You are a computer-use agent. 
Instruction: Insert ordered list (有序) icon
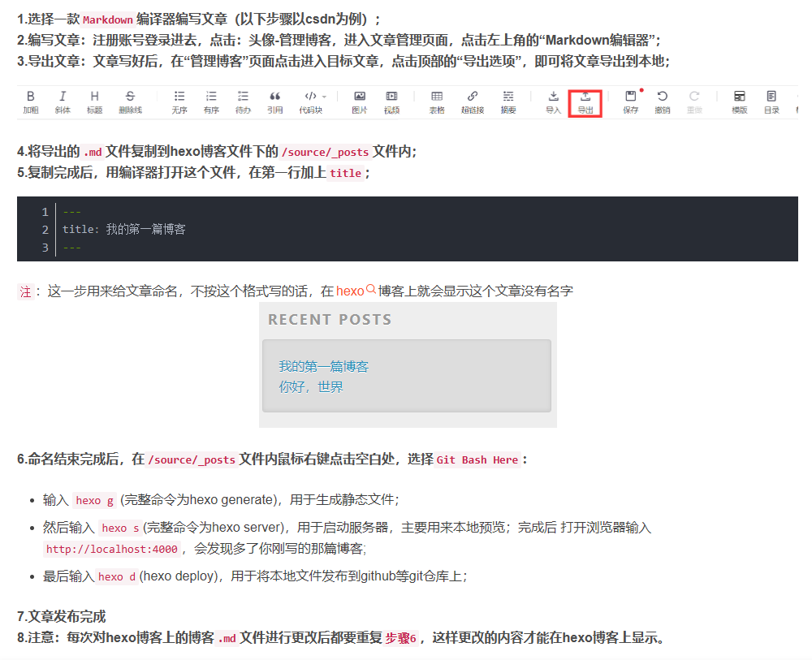tap(211, 102)
